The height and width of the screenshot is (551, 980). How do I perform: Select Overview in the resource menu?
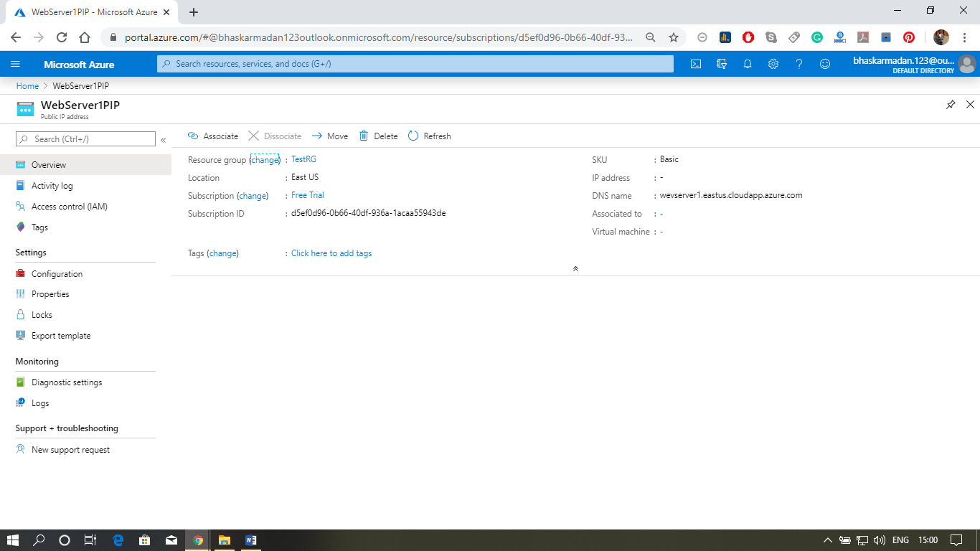point(85,165)
